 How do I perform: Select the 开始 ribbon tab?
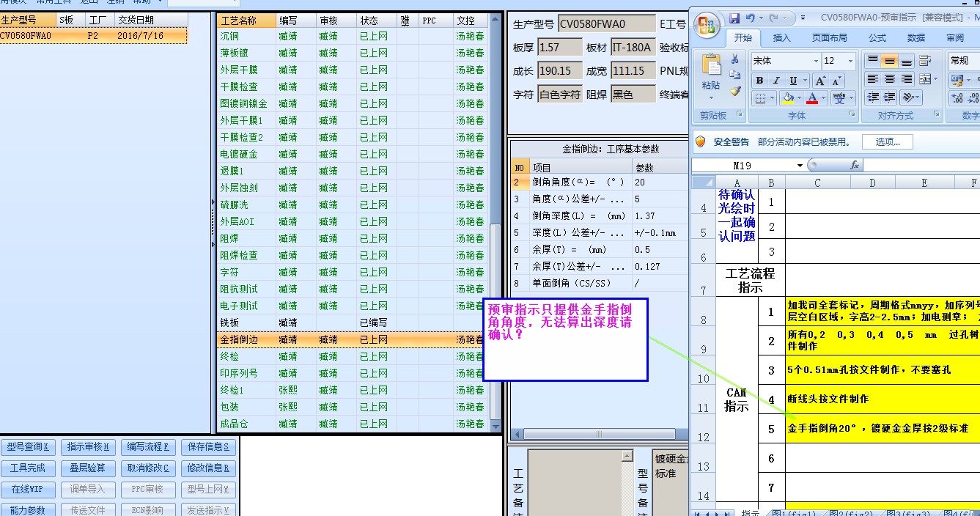click(743, 38)
